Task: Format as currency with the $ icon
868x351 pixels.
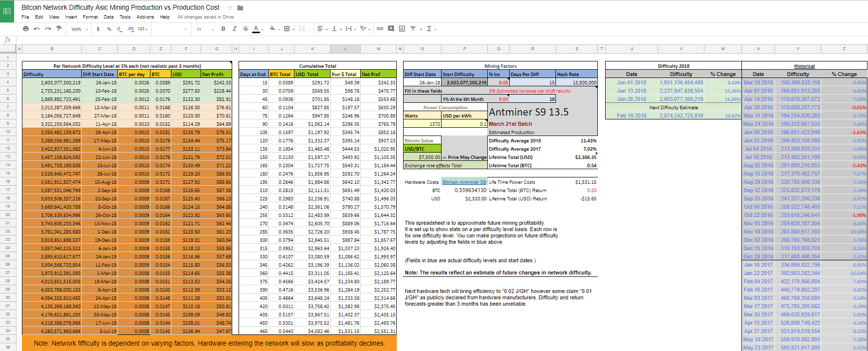Action: (x=98, y=29)
